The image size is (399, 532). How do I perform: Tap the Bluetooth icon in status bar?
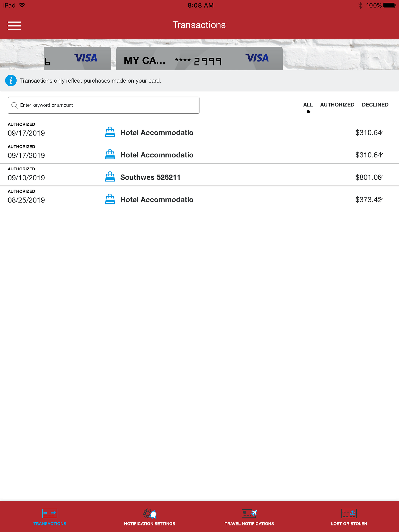coord(360,5)
